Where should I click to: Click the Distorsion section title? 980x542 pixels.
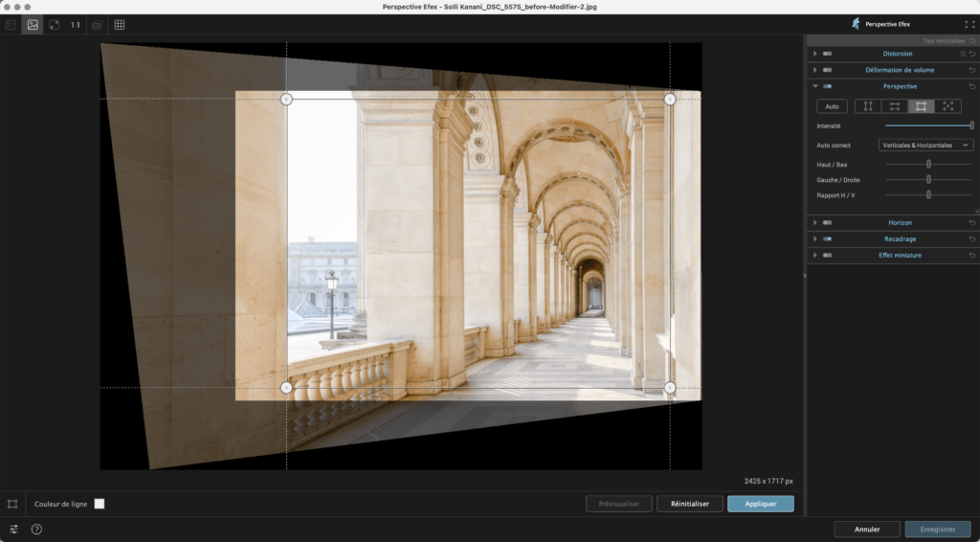pyautogui.click(x=898, y=54)
